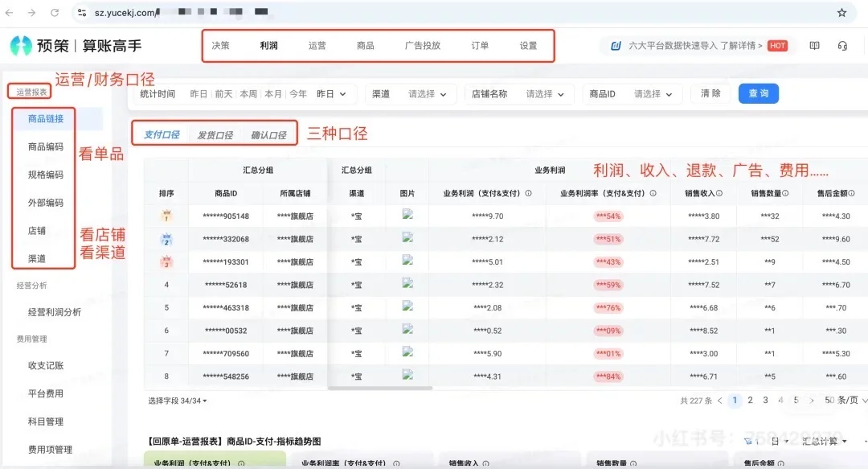Image resolution: width=868 pixels, height=469 pixels.
Task: Select 前天 quick date option
Action: (x=223, y=94)
